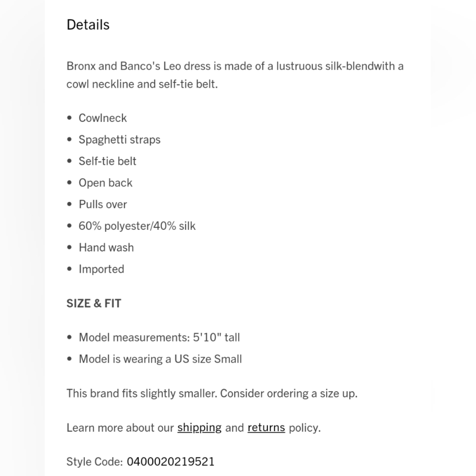Click the Model measurements 5'10" tall line

159,337
